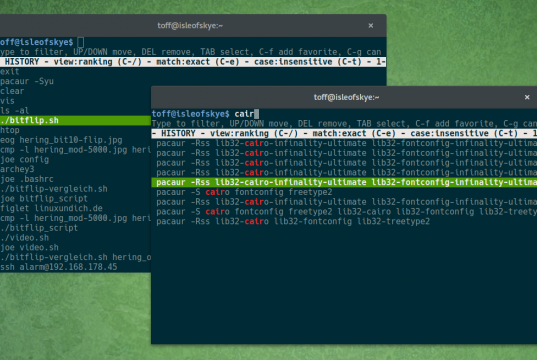Select the 'exit' history entry
The height and width of the screenshot is (360, 537).
pos(10,72)
